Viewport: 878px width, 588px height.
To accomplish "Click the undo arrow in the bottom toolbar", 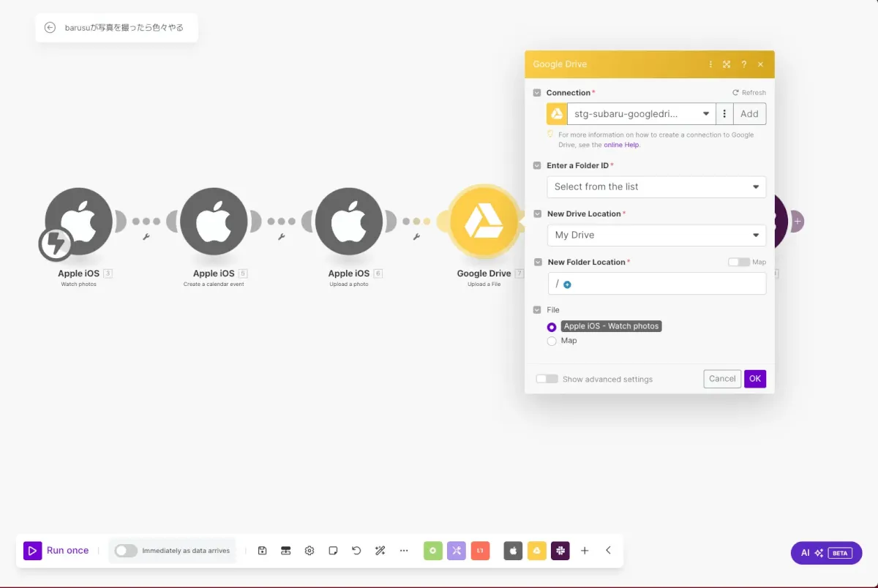I will point(356,551).
